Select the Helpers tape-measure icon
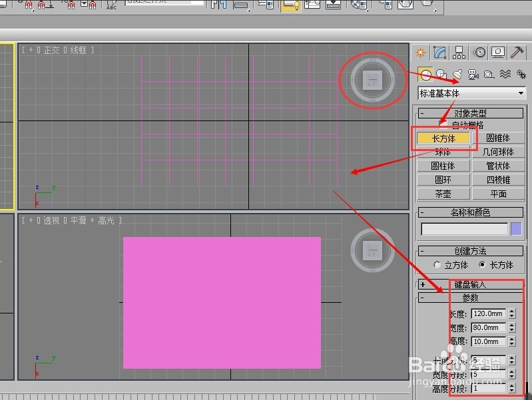The height and width of the screenshot is (400, 532). [489, 74]
